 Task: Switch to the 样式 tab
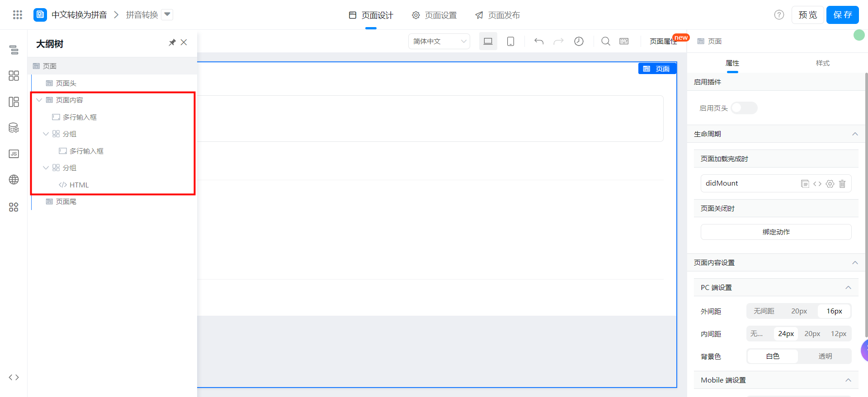click(x=822, y=63)
